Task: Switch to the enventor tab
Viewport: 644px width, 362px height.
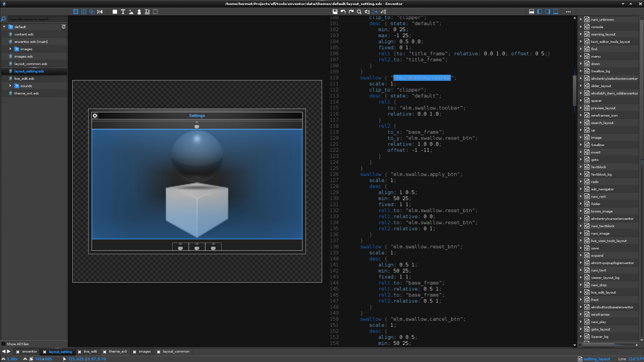Action: pyautogui.click(x=30, y=352)
